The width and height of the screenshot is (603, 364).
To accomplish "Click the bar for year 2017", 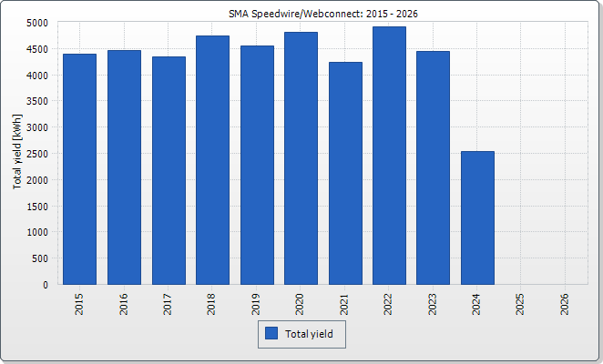I will pyautogui.click(x=169, y=170).
